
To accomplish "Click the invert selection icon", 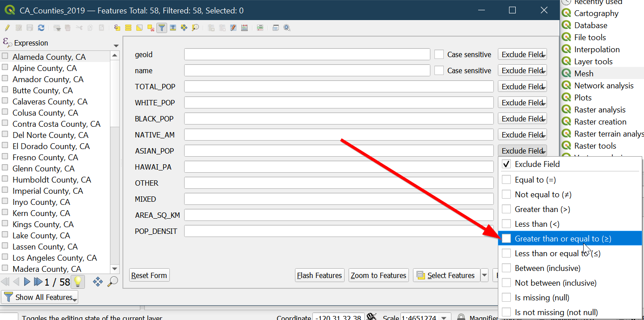I will [139, 28].
